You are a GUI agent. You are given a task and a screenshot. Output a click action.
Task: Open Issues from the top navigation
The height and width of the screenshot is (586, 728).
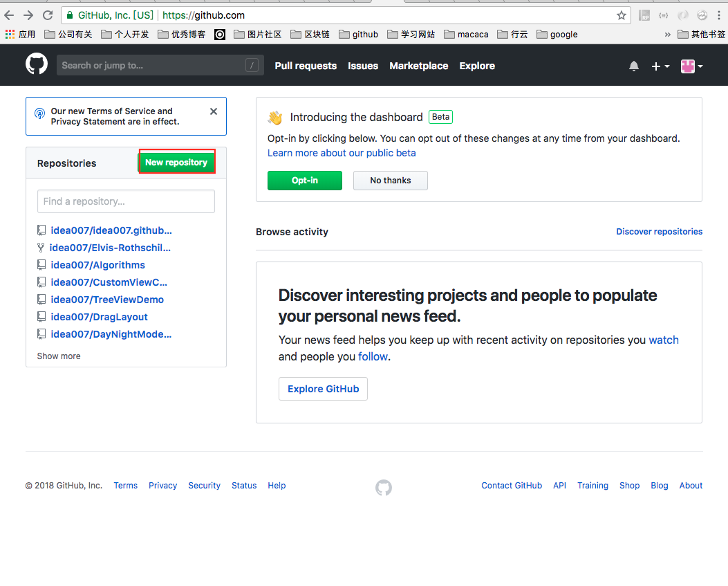coord(363,66)
